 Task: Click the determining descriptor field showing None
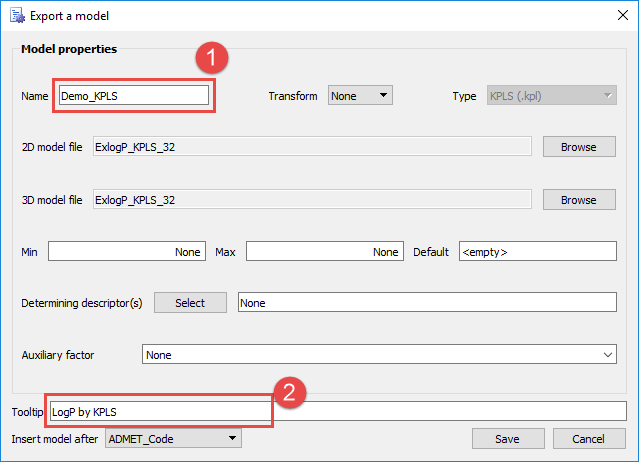click(x=427, y=302)
